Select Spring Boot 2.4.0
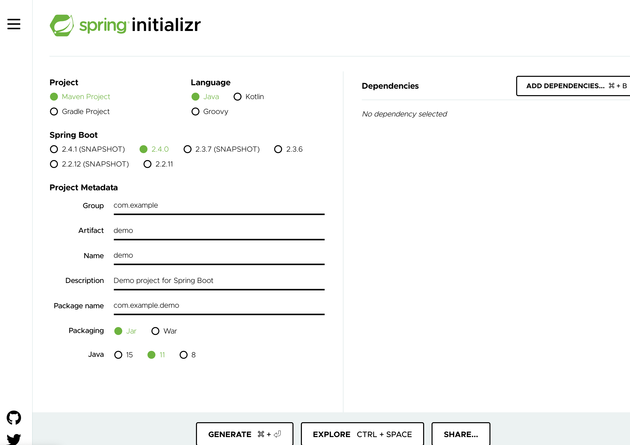This screenshot has width=630, height=445. (154, 149)
